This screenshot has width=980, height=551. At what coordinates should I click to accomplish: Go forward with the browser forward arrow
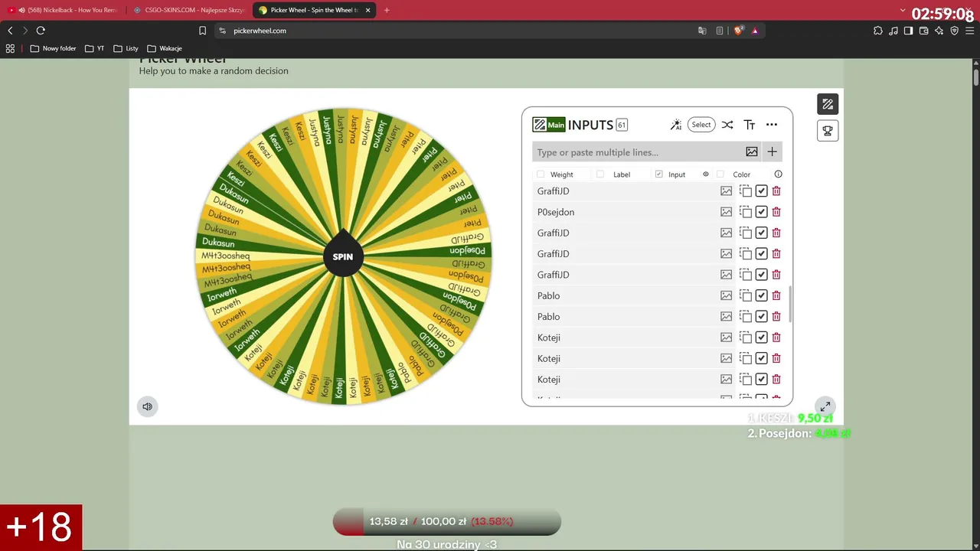click(25, 31)
